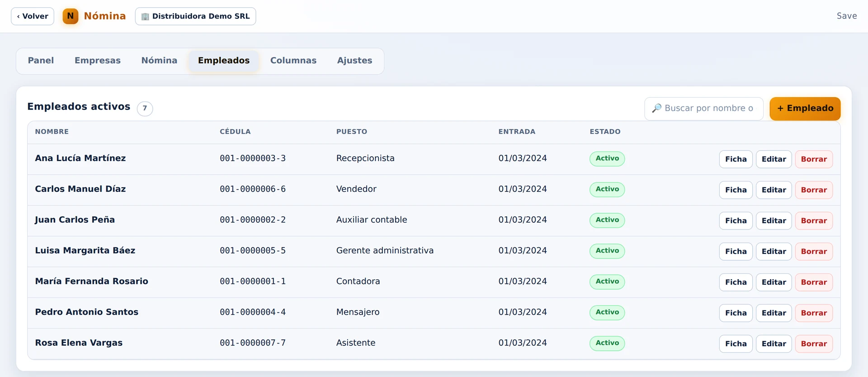Go back with the Volver button
The height and width of the screenshot is (377, 868).
pos(33,16)
